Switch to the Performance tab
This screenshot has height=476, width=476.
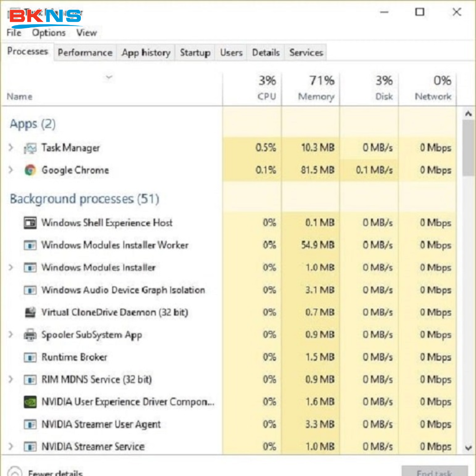tap(85, 53)
